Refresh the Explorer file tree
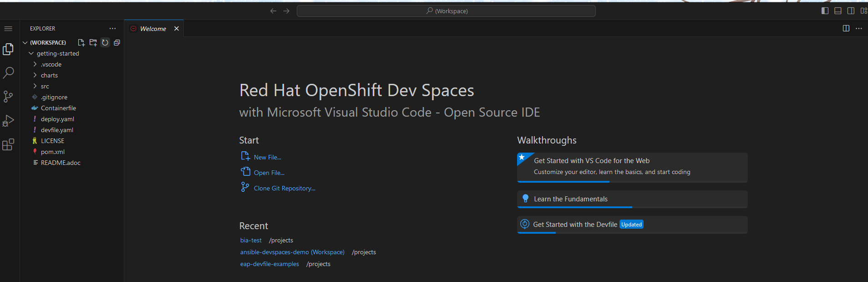The width and height of the screenshot is (868, 282). [105, 42]
